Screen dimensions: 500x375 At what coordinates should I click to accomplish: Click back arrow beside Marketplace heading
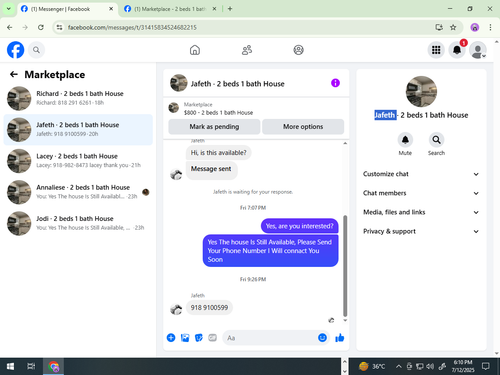point(14,74)
